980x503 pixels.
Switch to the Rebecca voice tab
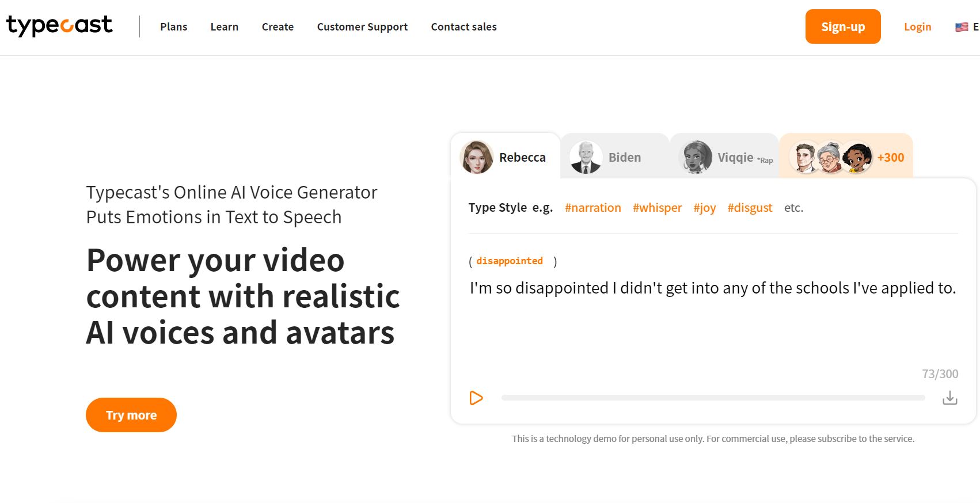pos(506,157)
